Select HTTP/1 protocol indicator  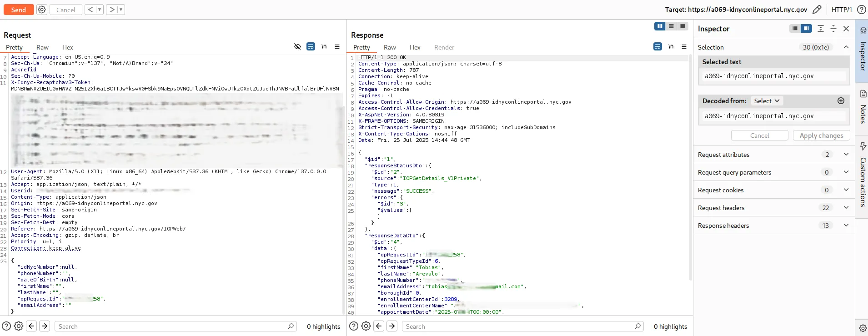(842, 10)
